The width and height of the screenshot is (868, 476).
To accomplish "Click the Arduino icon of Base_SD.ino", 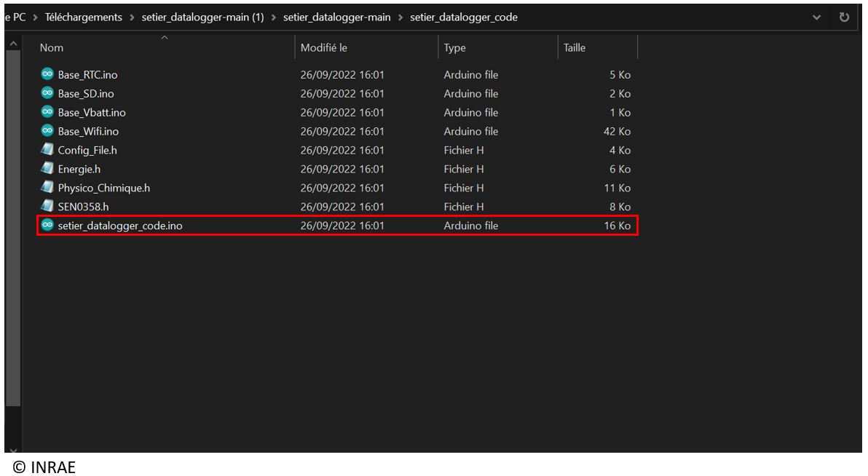I will pos(47,94).
